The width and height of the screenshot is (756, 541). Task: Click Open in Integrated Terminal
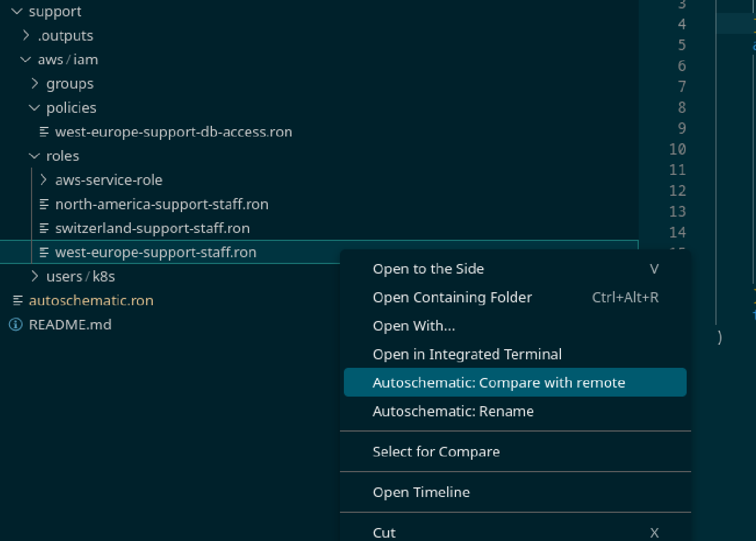coord(467,354)
